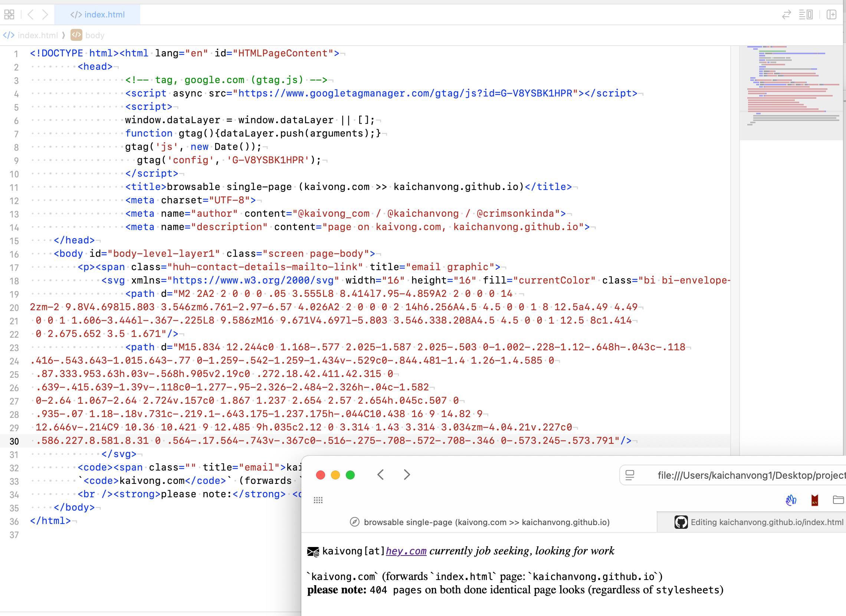Click the closing body tag on line 35
846x616 pixels.
click(x=74, y=508)
